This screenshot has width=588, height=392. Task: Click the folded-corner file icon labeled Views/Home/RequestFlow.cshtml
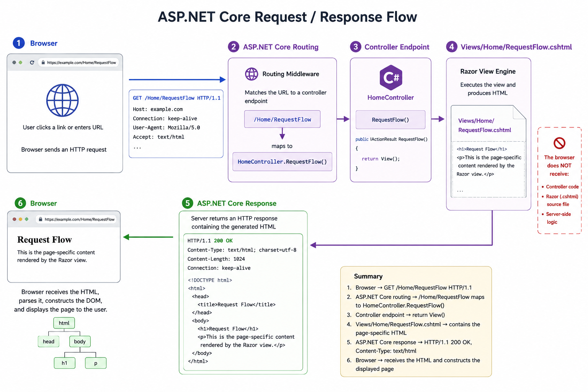click(488, 151)
